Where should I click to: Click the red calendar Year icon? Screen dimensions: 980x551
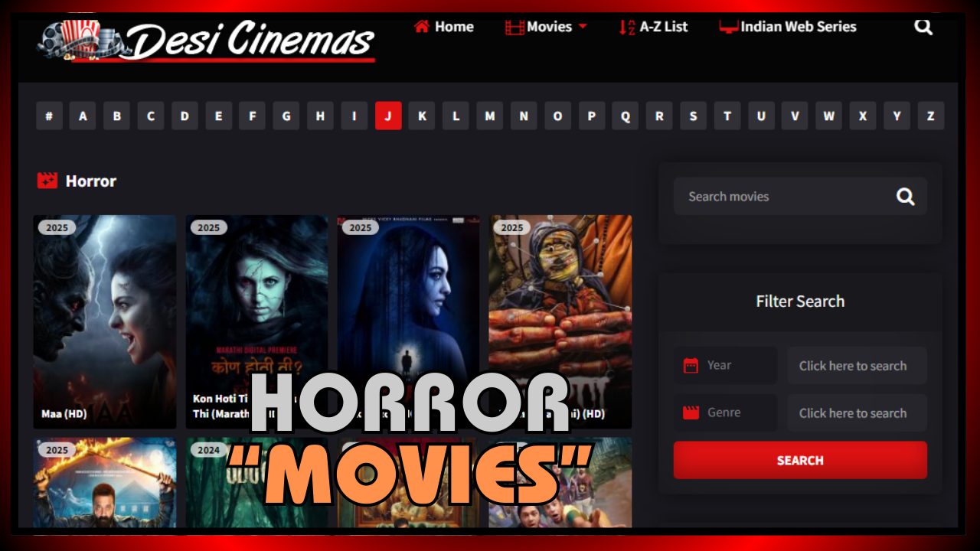click(x=691, y=366)
